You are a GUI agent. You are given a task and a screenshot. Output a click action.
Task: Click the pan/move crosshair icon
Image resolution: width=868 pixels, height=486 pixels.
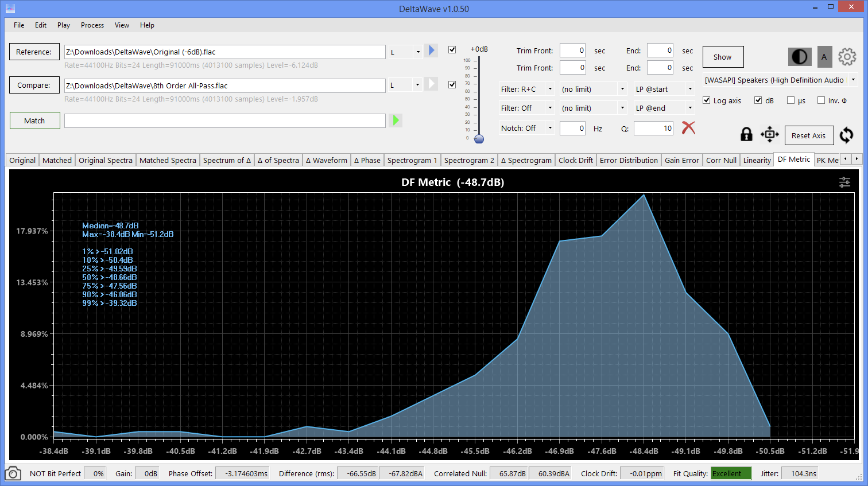point(770,134)
